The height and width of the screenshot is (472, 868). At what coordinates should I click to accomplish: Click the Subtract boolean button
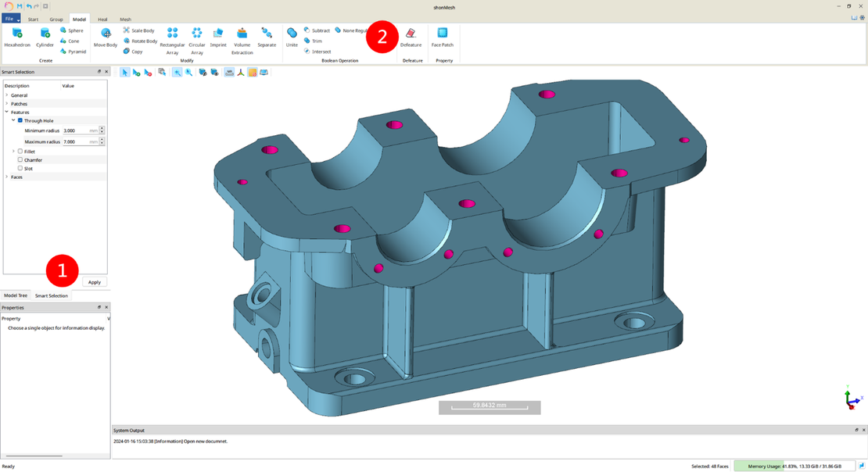[x=317, y=30]
